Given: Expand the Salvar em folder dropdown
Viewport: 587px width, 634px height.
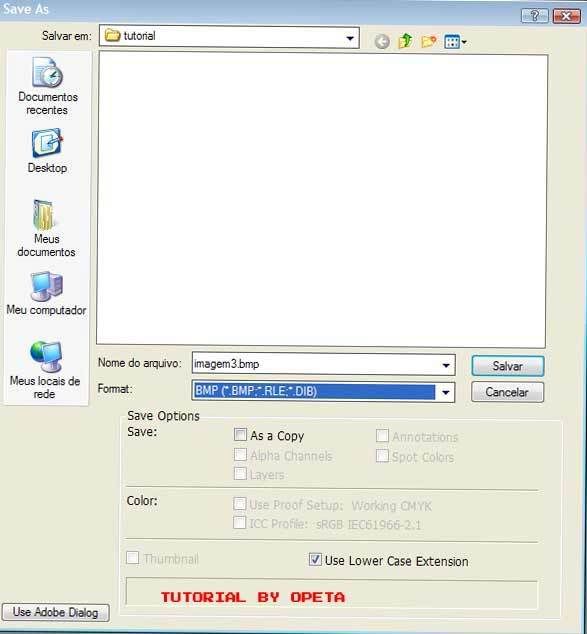Looking at the screenshot, I should [x=350, y=38].
